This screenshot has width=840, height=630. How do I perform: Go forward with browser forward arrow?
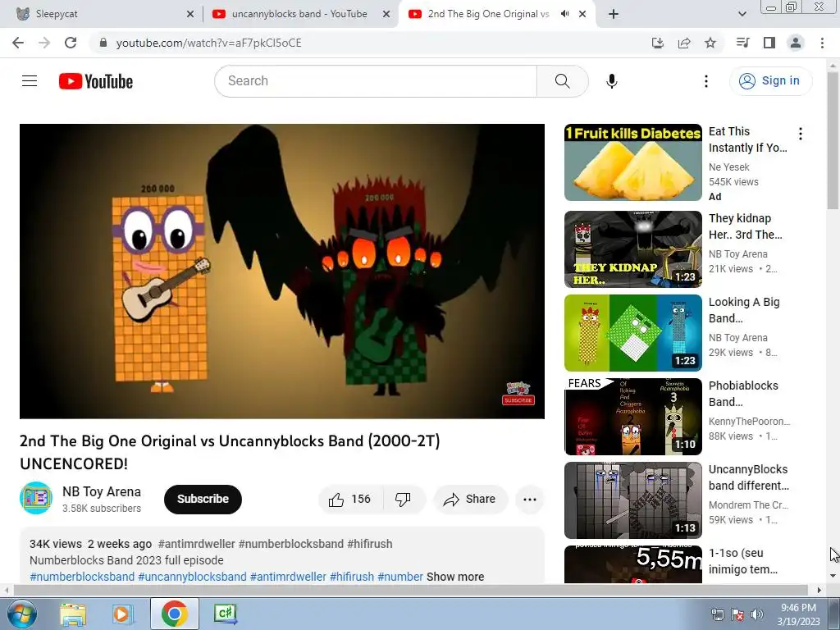click(x=44, y=43)
